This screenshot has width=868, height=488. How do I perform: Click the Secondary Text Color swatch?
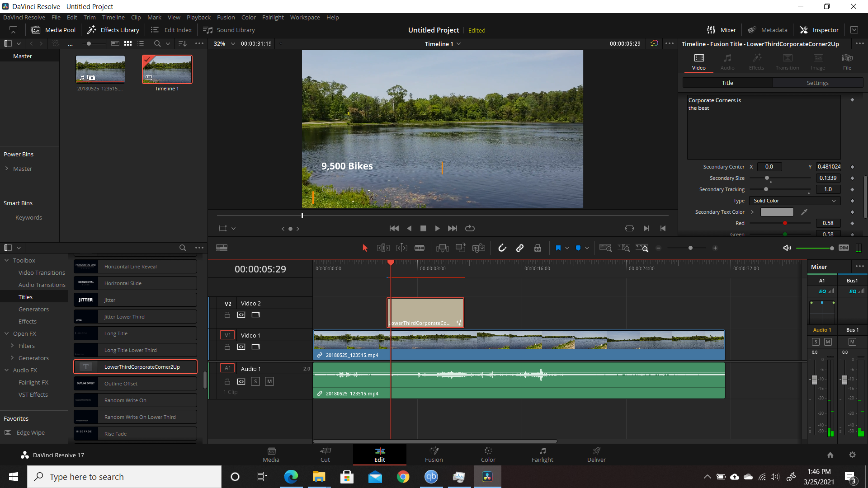[777, 212]
